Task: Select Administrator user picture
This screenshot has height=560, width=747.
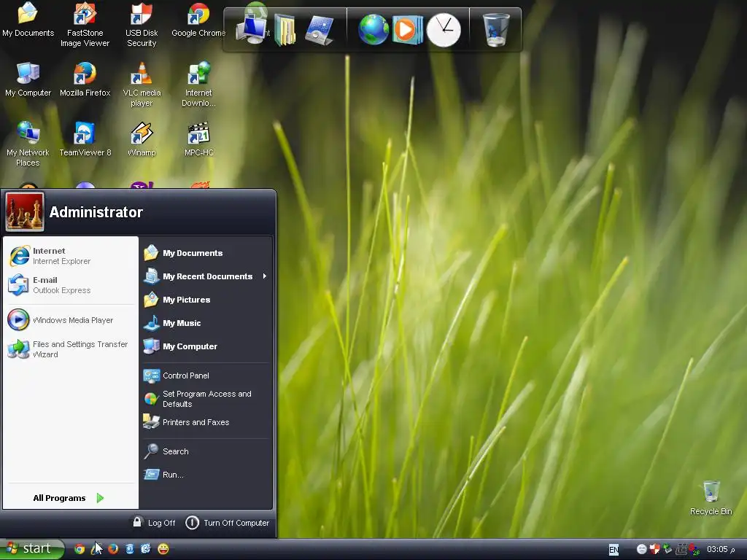Action: coord(25,211)
